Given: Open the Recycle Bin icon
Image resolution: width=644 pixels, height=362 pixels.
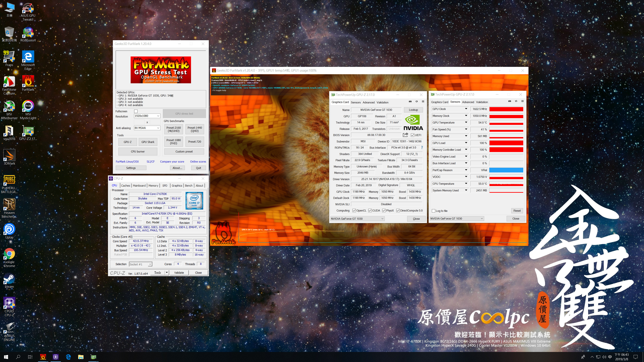Looking at the screenshot, I should (x=9, y=35).
